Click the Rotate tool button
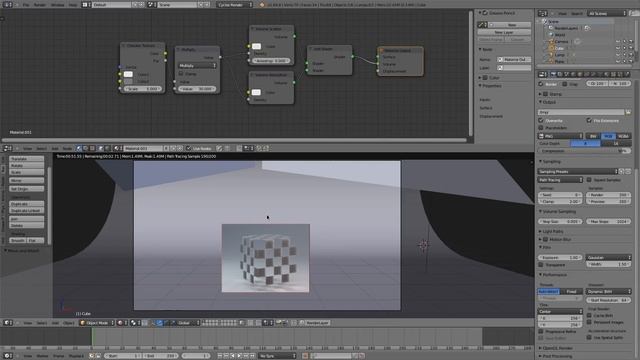This screenshot has height=360, width=640. [27, 166]
